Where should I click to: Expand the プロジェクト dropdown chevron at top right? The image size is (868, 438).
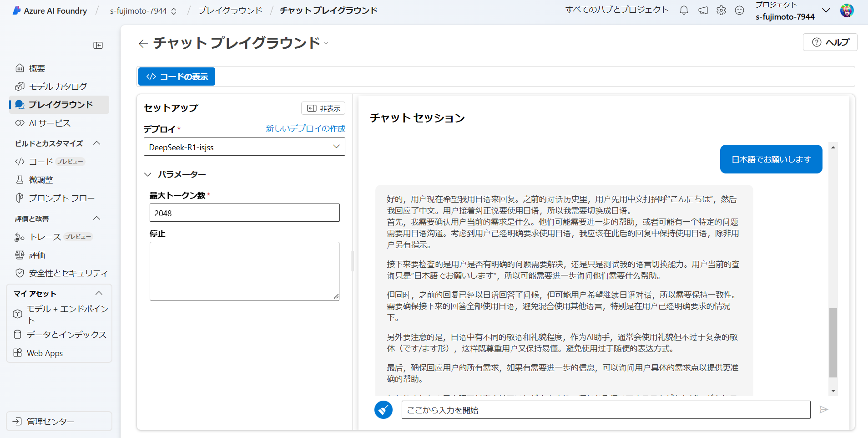[826, 10]
